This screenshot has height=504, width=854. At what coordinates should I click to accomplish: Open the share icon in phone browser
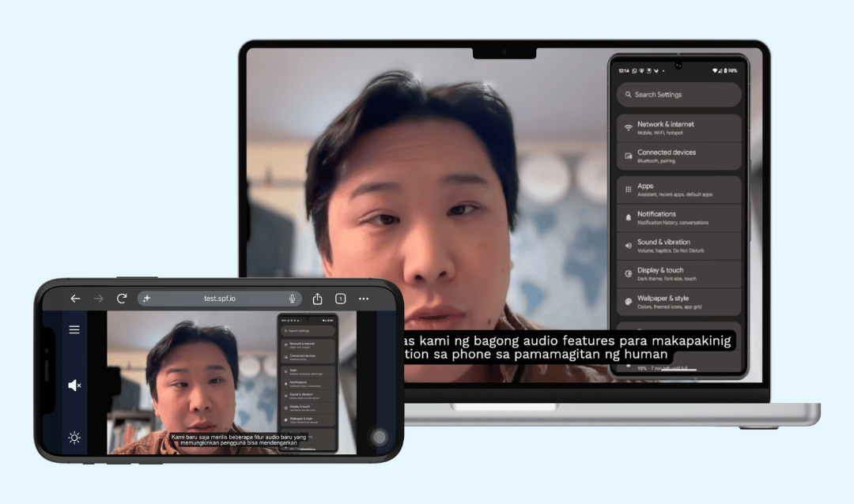click(x=318, y=299)
